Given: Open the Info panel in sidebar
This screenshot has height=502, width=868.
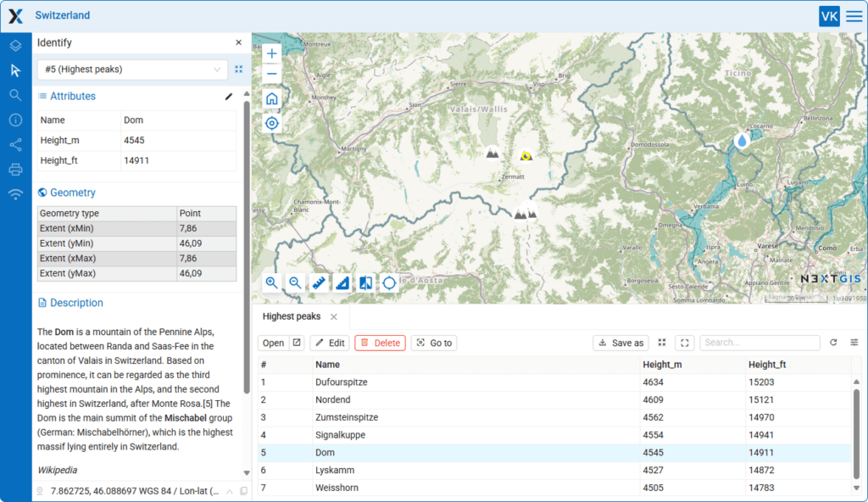Looking at the screenshot, I should (15, 120).
